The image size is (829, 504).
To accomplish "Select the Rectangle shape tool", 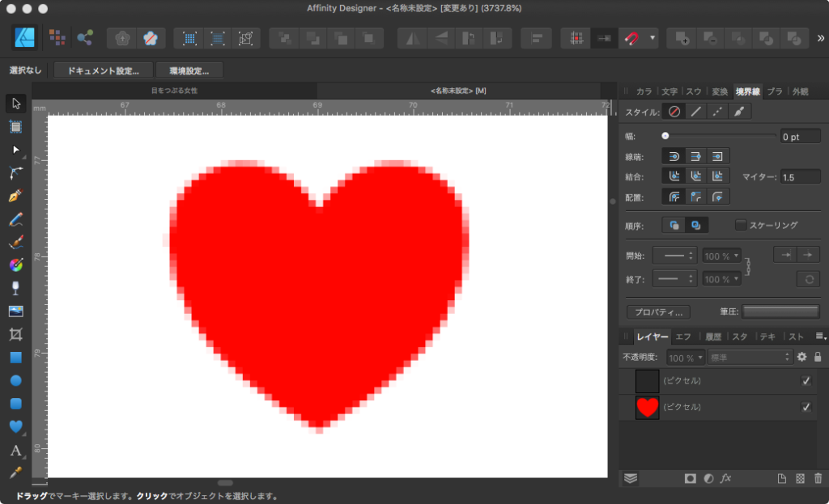I will point(15,357).
